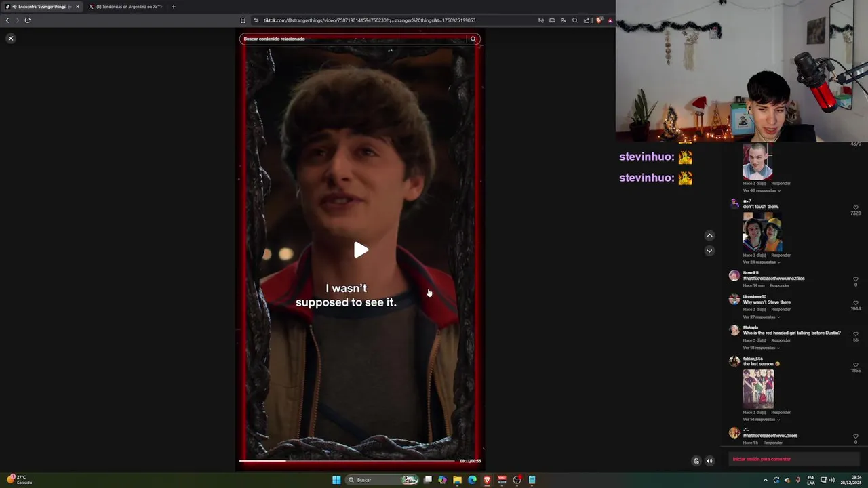Open Brave browser from taskbar

pyautogui.click(x=487, y=480)
